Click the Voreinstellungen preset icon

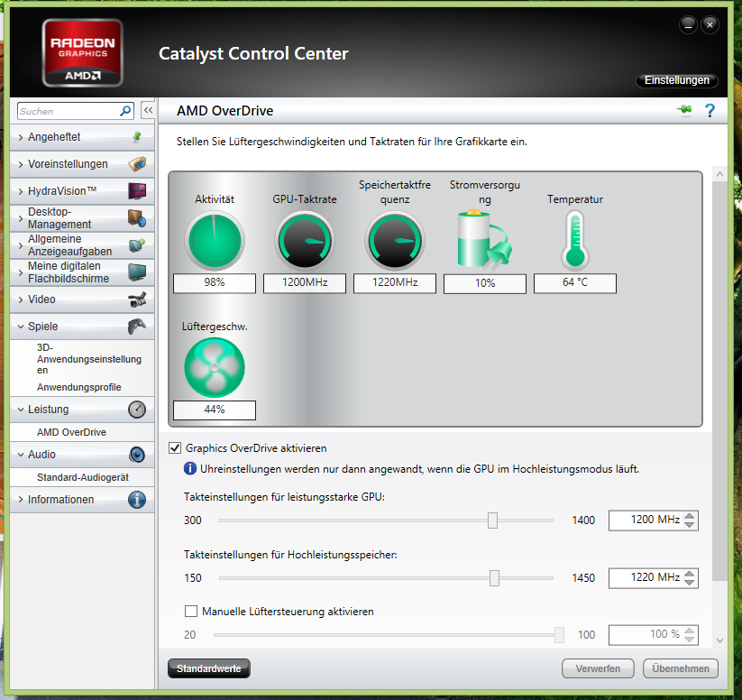(137, 164)
